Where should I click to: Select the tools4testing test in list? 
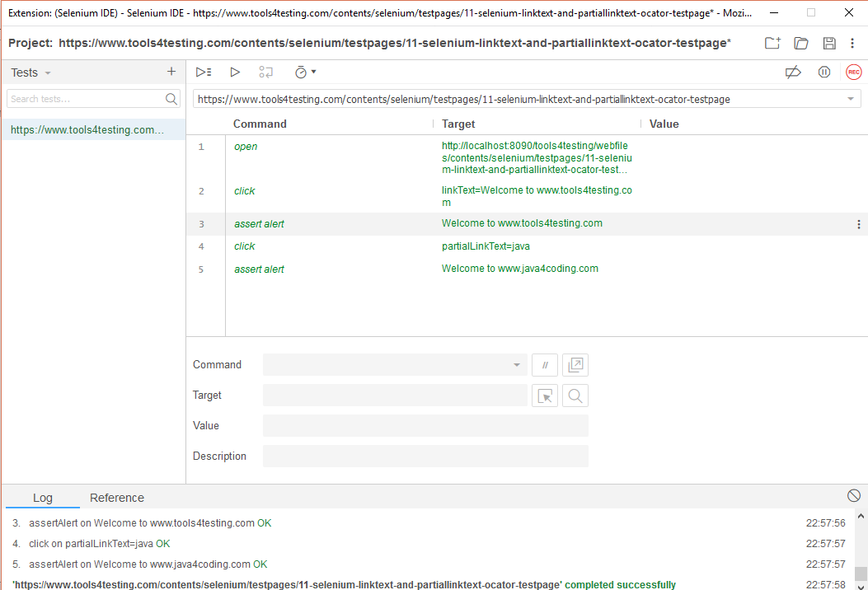93,129
